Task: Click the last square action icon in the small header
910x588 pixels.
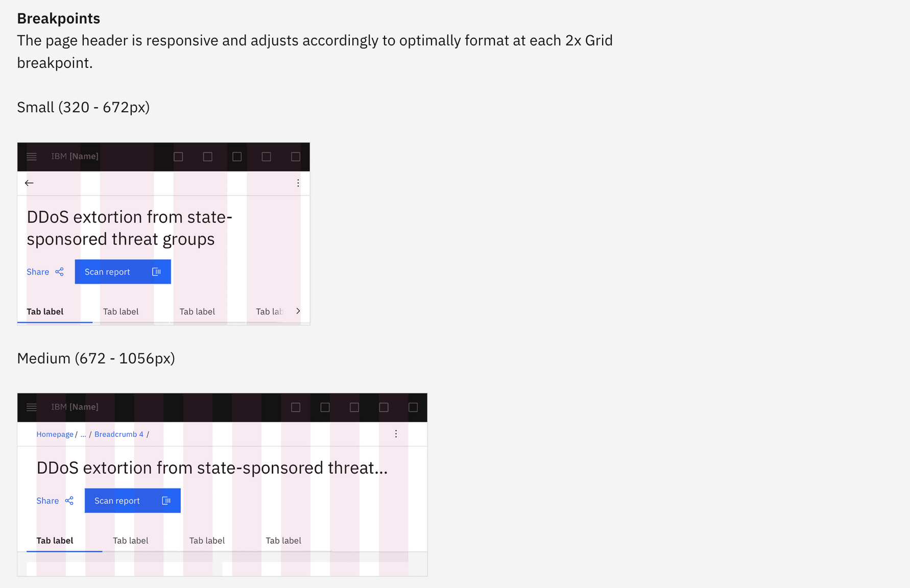Action: (x=296, y=157)
